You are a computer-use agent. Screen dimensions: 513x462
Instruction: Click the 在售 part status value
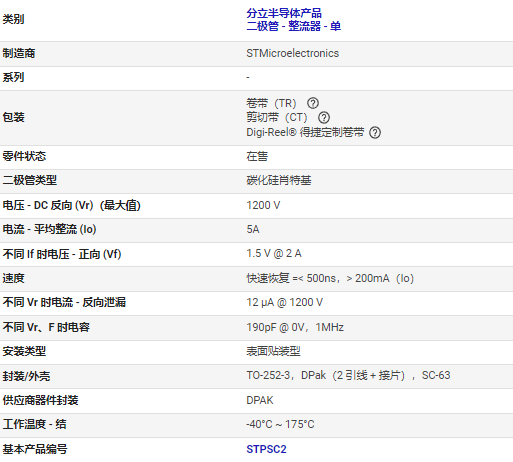click(x=257, y=156)
